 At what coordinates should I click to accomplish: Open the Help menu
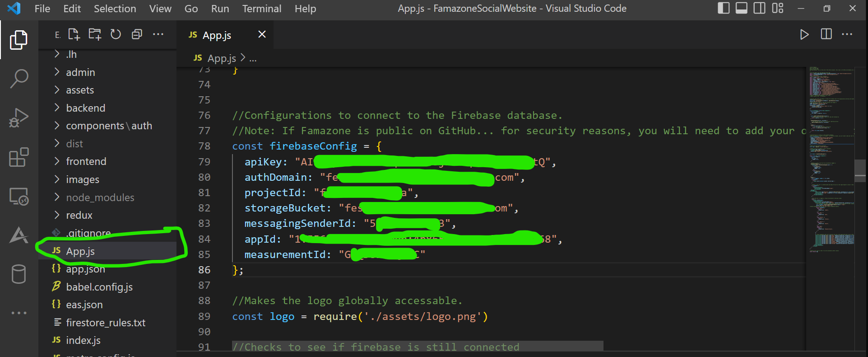click(306, 9)
